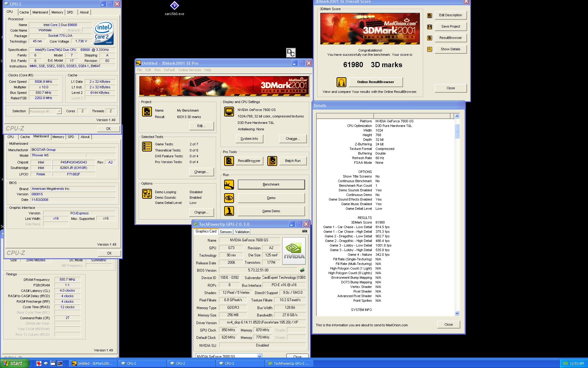Switch to Untitled - 3DMark2001 taskbar item
The height and width of the screenshot is (368, 588).
(93, 363)
